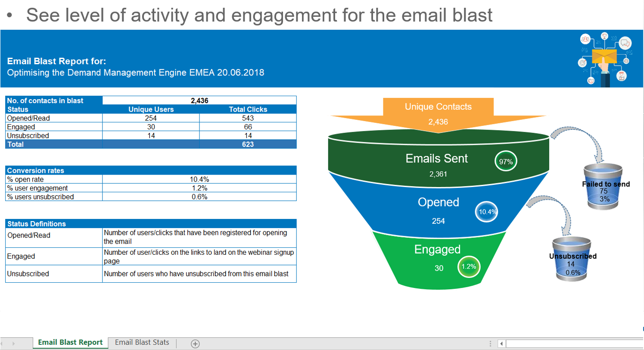
Task: Click the Email Blast Report for: title
Action: pyautogui.click(x=56, y=62)
